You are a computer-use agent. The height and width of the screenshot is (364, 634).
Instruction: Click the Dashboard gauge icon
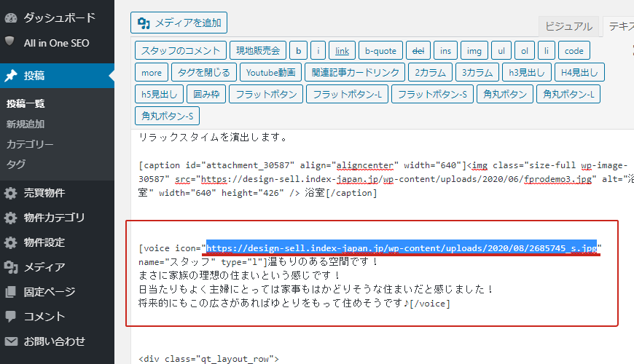click(x=11, y=17)
